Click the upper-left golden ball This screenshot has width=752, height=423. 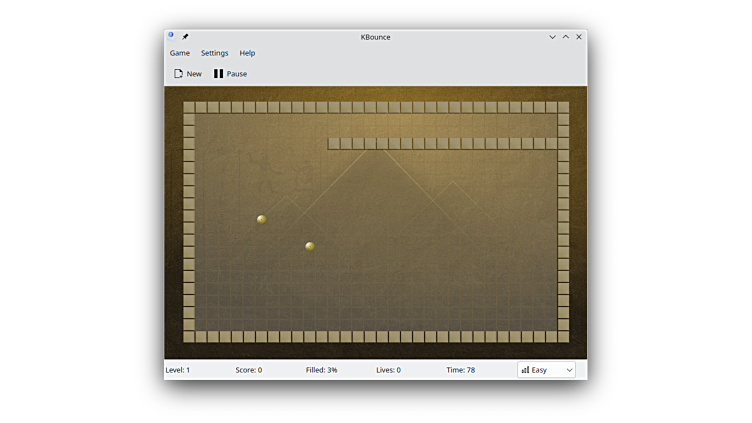click(262, 219)
